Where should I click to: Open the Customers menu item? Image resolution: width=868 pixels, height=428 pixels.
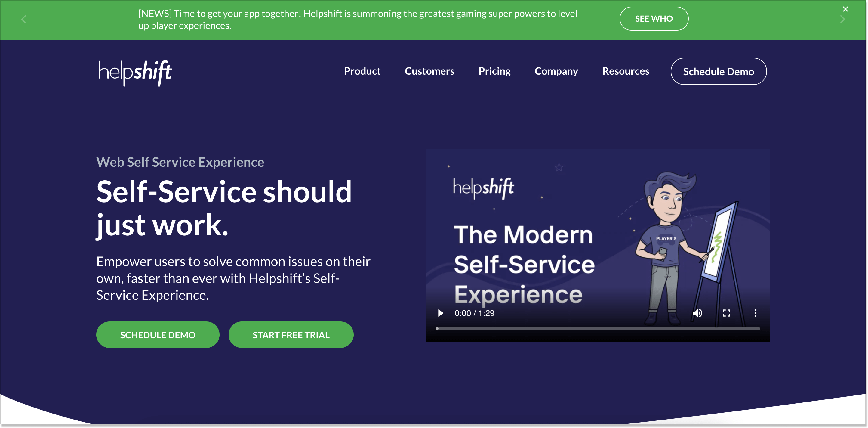tap(429, 71)
